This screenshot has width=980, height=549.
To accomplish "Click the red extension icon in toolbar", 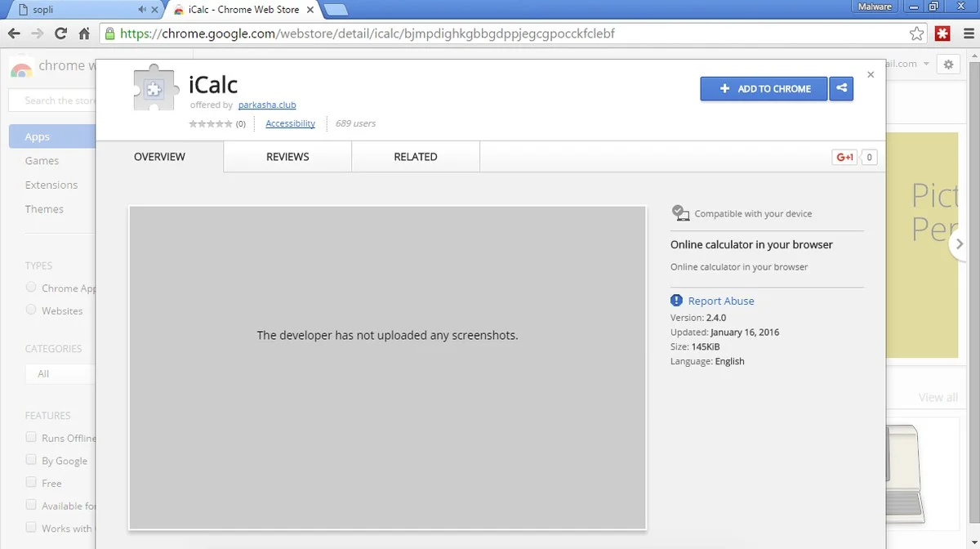I will pyautogui.click(x=942, y=33).
